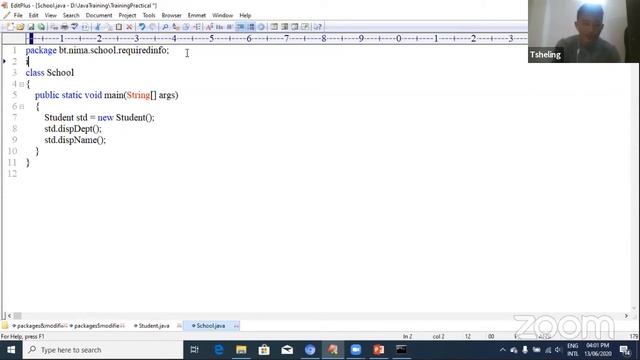The width and height of the screenshot is (640, 360).
Task: Open Command Prompt from taskbar
Action: (401, 350)
